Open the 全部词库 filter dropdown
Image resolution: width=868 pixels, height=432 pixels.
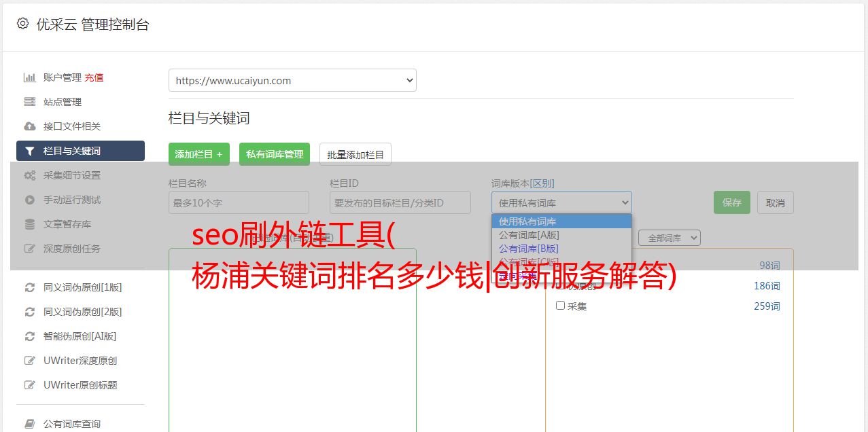(670, 238)
